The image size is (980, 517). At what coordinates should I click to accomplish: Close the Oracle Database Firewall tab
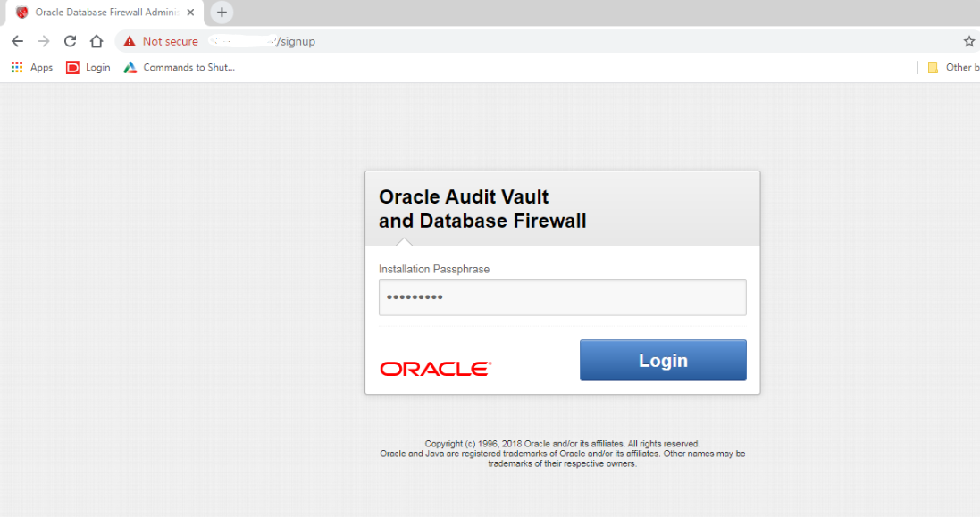190,13
